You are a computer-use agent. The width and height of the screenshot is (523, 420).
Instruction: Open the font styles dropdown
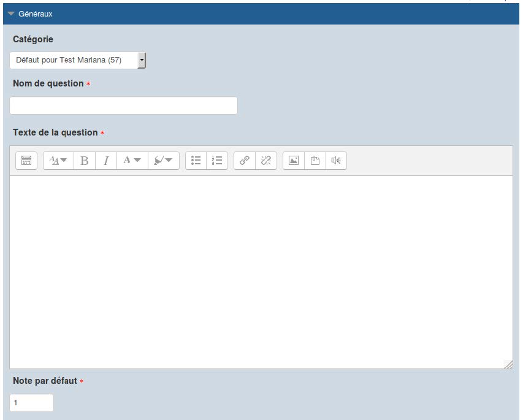point(58,160)
